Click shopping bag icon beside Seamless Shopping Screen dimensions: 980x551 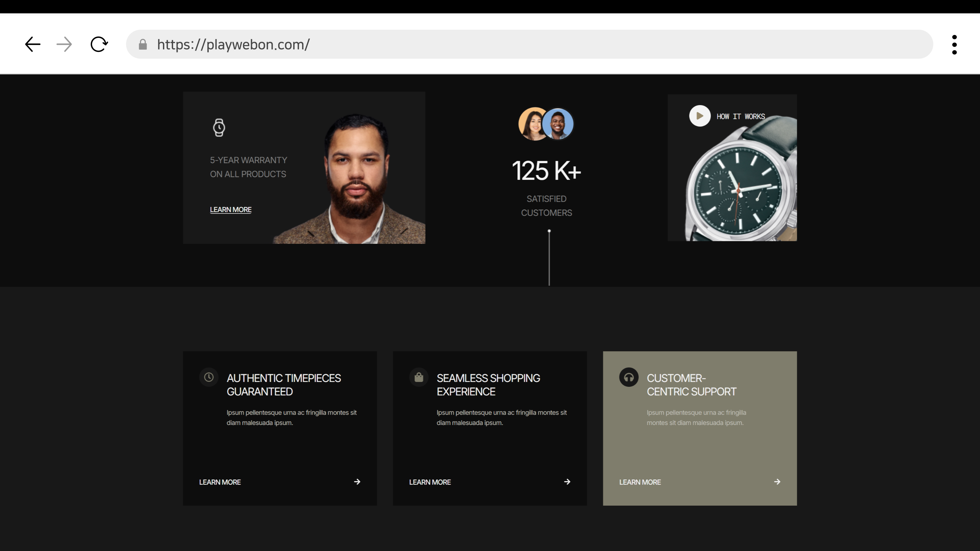coord(419,377)
